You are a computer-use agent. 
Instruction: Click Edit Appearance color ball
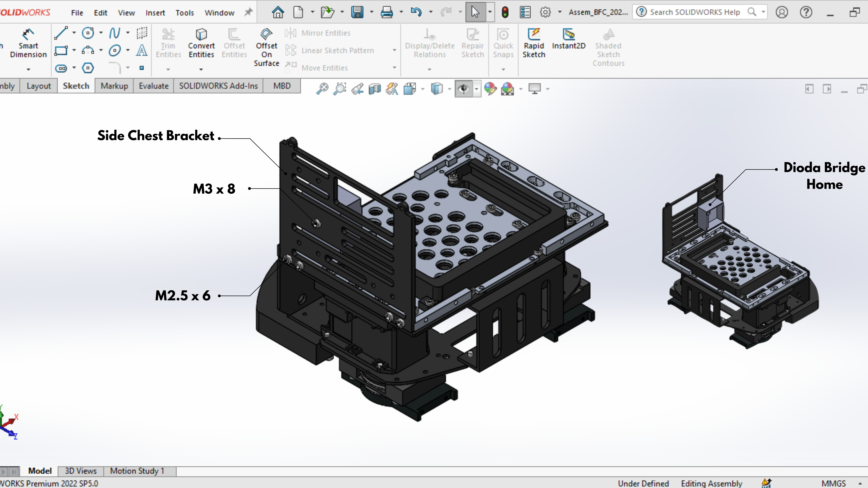pyautogui.click(x=491, y=89)
